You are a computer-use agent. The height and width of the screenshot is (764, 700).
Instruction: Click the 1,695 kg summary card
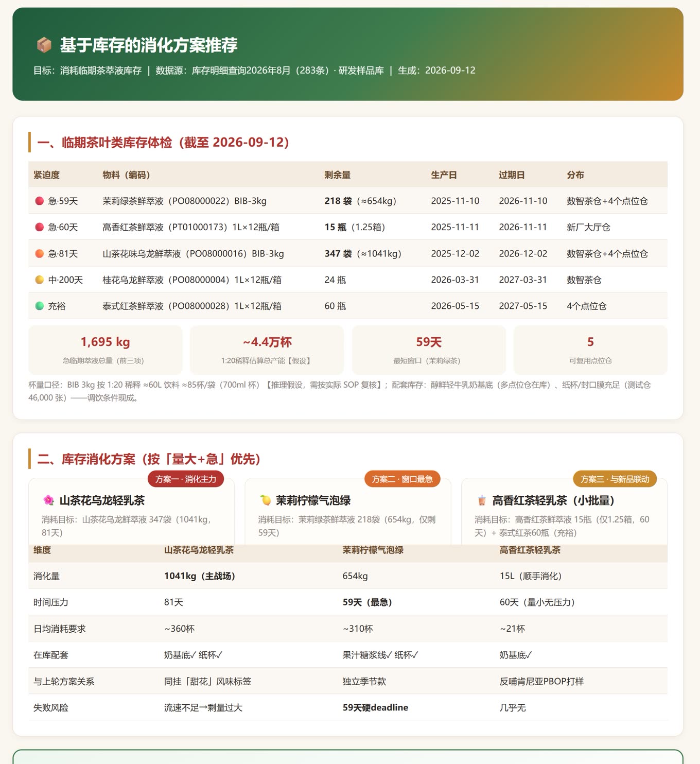pos(106,350)
